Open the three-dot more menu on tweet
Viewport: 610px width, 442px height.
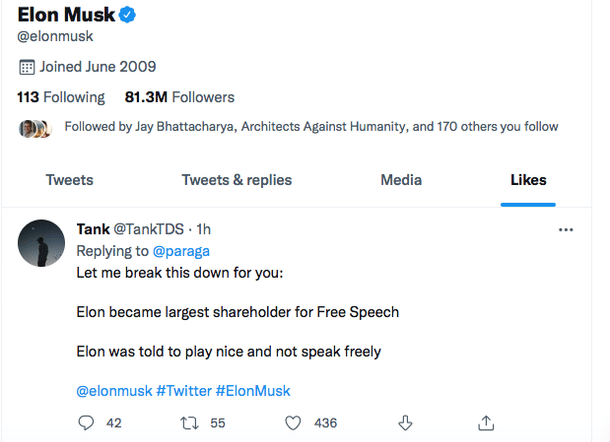click(x=566, y=230)
